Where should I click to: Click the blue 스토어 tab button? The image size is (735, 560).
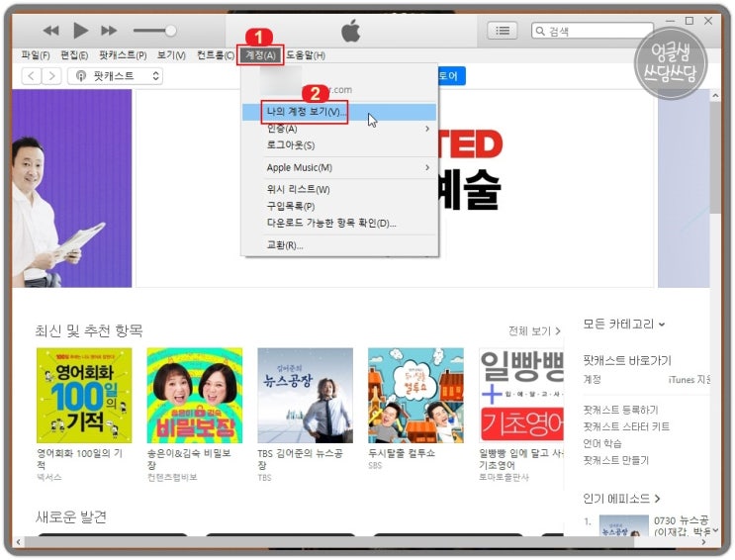pyautogui.click(x=451, y=76)
